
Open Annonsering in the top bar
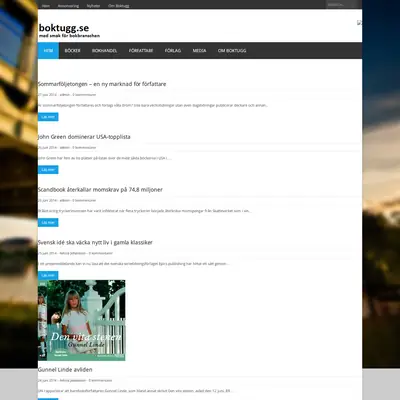[68, 6]
